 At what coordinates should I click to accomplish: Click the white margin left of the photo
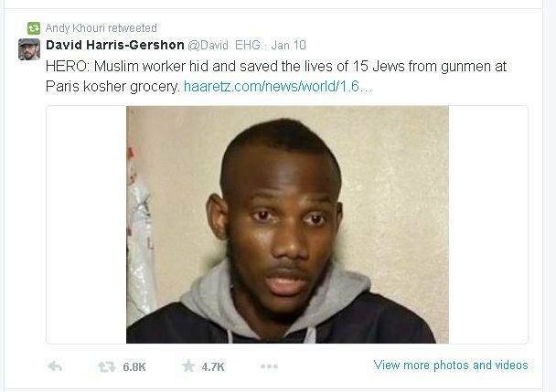(87, 225)
